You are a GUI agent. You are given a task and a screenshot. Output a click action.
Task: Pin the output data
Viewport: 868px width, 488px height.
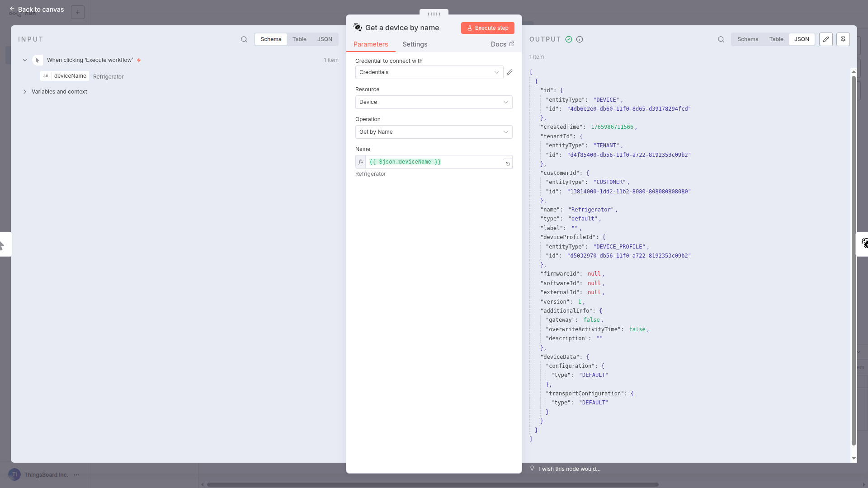pyautogui.click(x=843, y=39)
